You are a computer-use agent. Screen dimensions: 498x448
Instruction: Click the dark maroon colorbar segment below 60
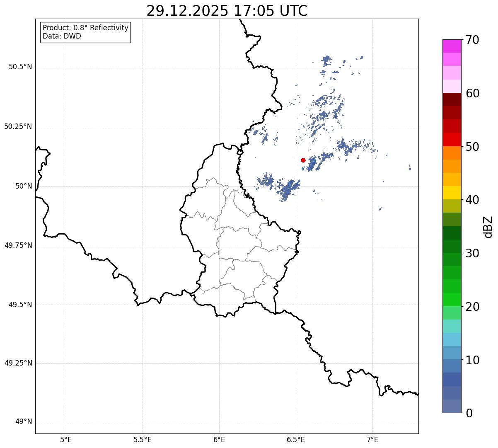[x=452, y=99]
